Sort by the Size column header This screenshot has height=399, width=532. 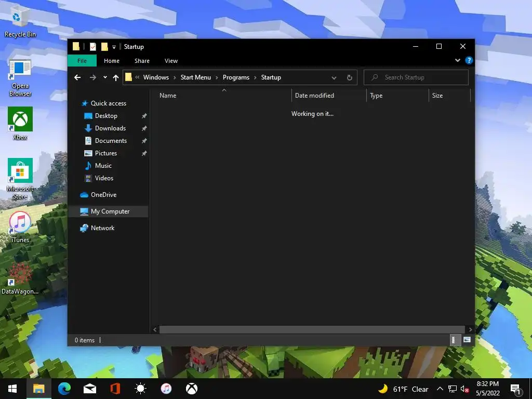click(449, 96)
